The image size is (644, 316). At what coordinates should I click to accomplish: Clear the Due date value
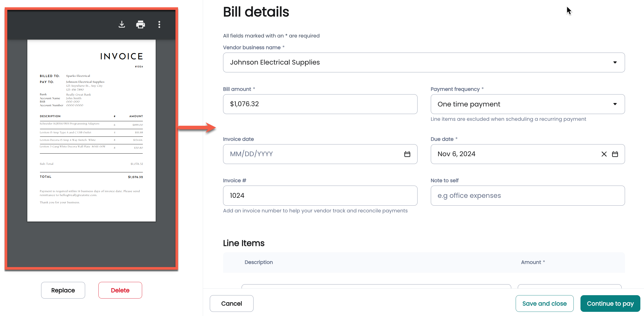point(604,154)
